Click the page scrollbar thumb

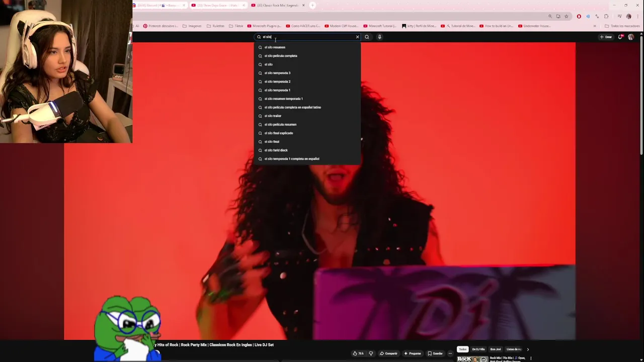[x=641, y=96]
